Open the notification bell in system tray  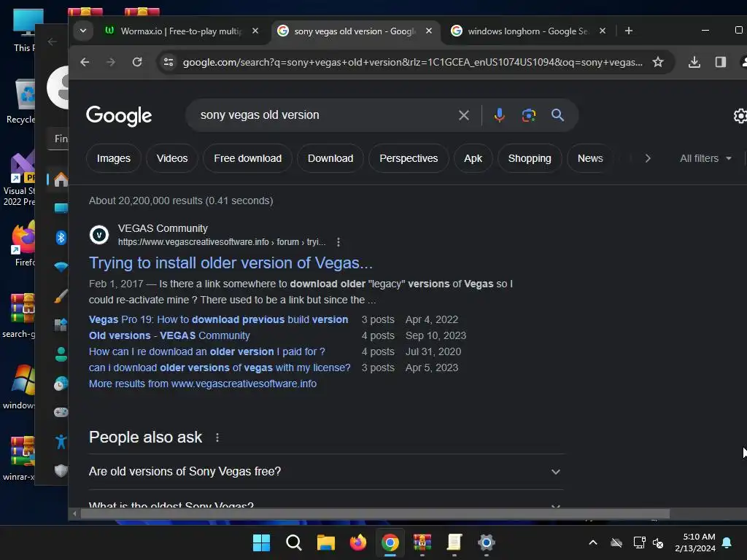[727, 542]
